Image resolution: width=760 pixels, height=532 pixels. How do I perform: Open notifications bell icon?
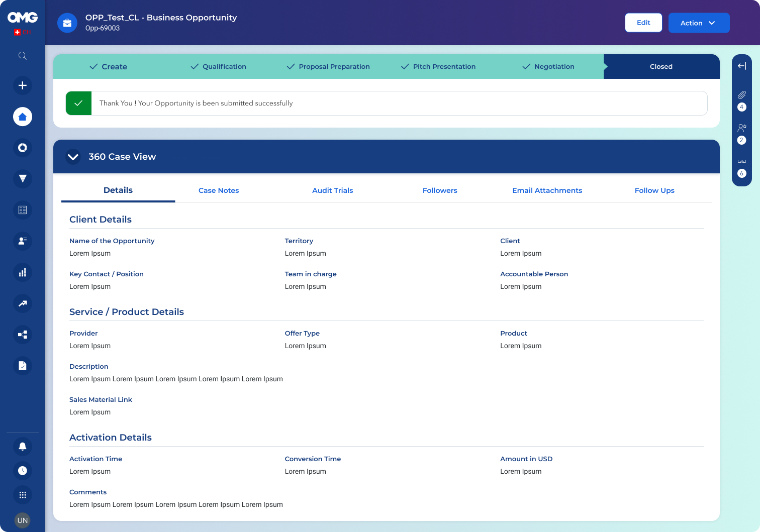23,446
